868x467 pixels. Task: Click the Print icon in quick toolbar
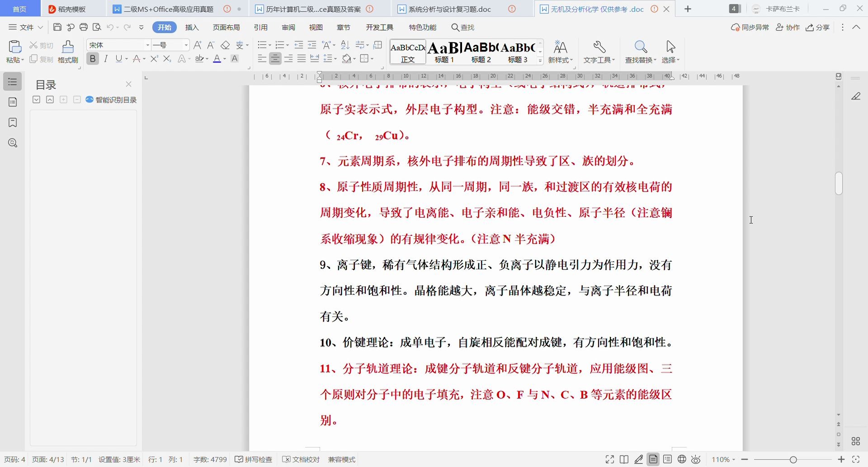(x=84, y=27)
